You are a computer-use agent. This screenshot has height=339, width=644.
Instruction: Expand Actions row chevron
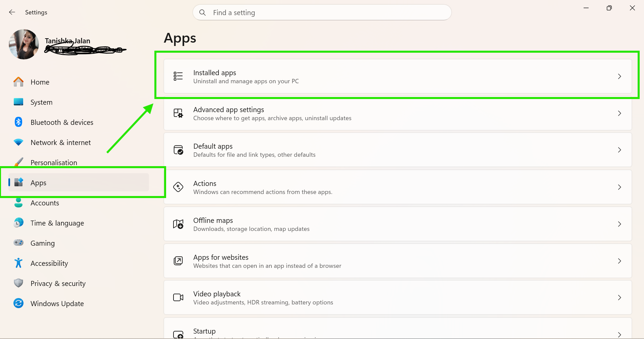pos(620,187)
